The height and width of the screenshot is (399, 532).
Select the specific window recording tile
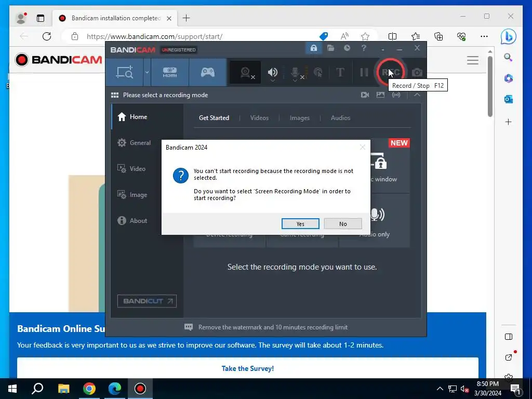point(390,166)
